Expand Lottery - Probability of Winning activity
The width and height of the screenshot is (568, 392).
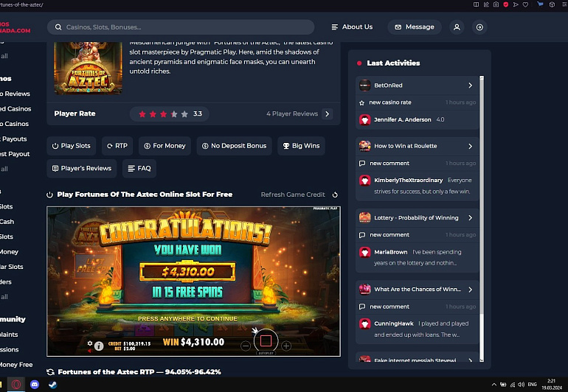[x=470, y=218]
